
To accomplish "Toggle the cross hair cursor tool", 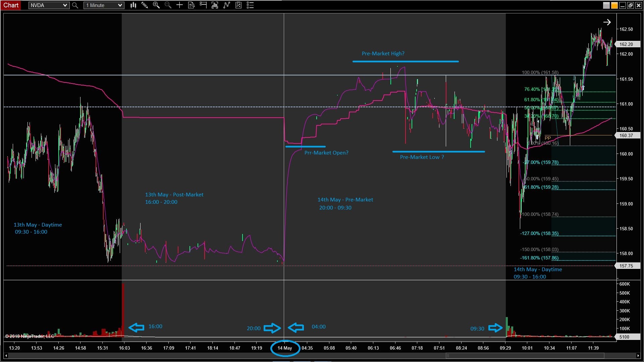I will click(179, 5).
